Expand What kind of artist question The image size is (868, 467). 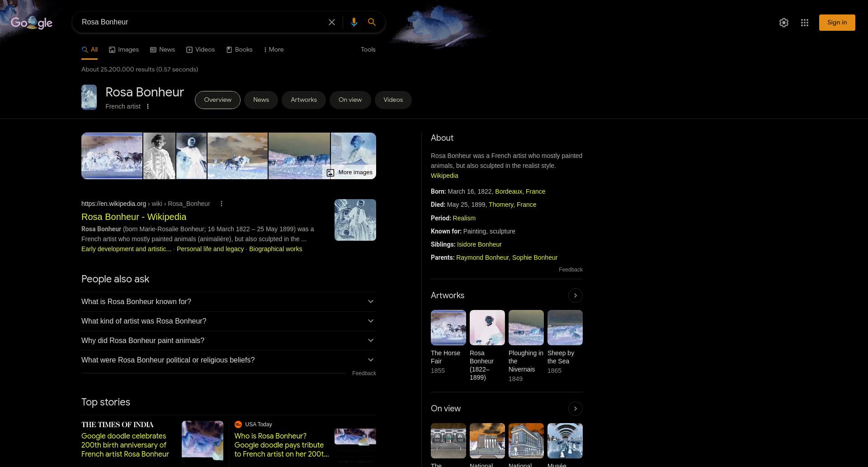229,321
